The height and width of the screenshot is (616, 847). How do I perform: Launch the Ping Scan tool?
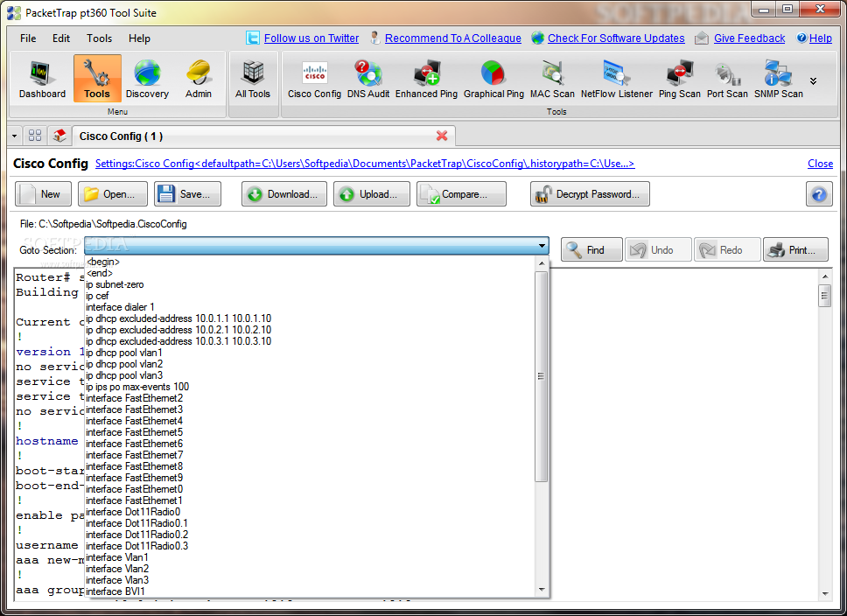[679, 80]
